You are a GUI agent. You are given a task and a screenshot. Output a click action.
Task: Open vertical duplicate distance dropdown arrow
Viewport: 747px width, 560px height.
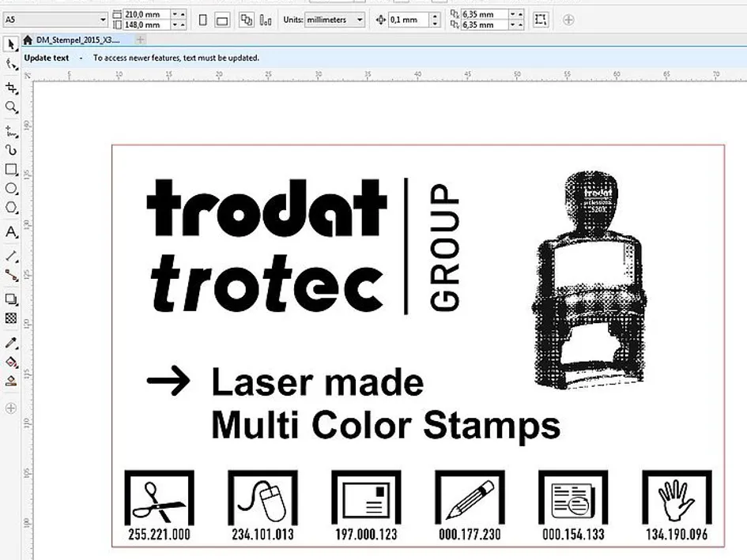tap(512, 24)
